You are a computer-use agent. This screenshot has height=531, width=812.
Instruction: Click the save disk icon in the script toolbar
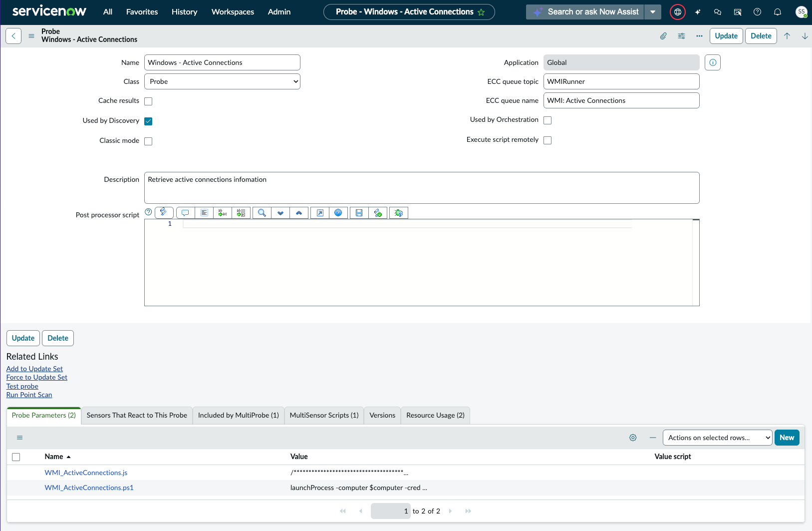click(359, 213)
